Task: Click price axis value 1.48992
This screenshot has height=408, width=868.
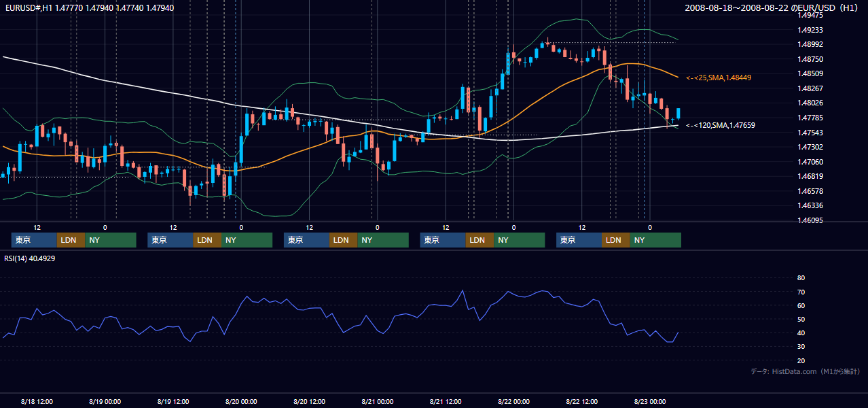Action: pos(811,44)
